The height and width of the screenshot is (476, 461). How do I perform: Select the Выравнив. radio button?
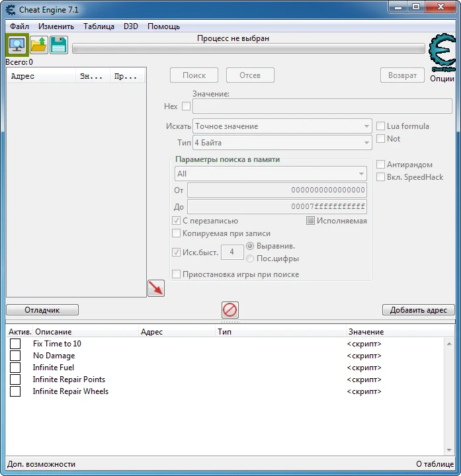click(x=250, y=246)
